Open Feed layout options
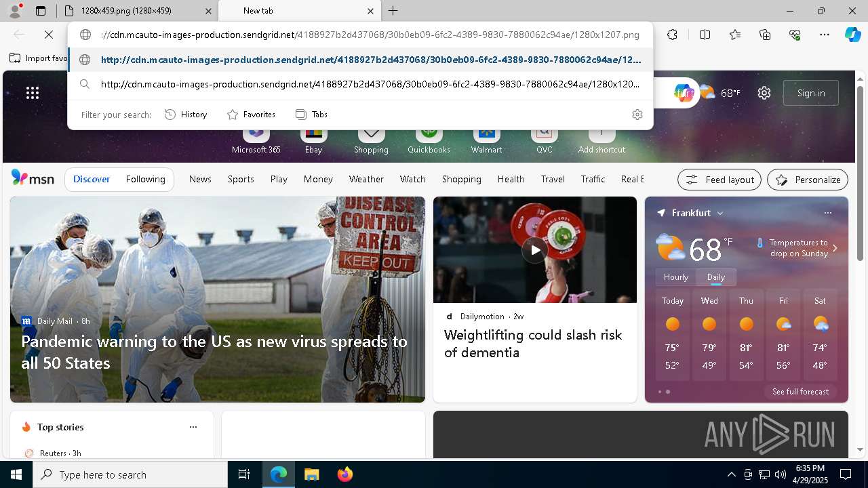The image size is (868, 488). (x=719, y=180)
